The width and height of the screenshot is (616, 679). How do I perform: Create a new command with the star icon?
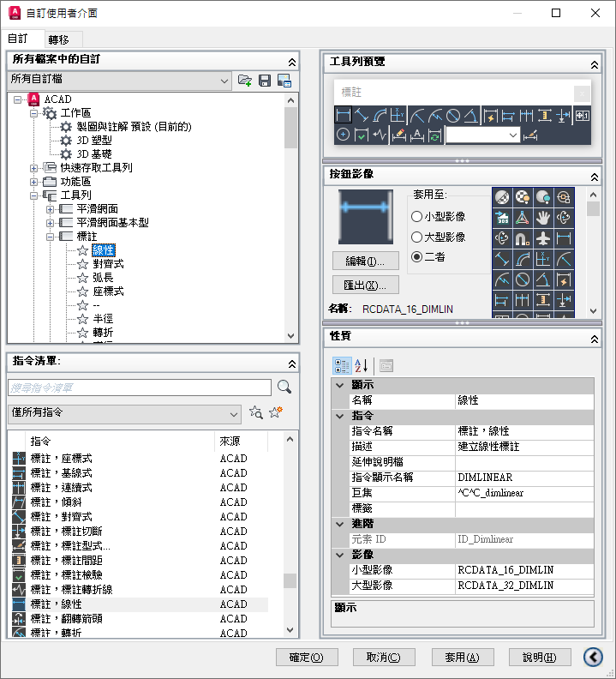(x=276, y=412)
